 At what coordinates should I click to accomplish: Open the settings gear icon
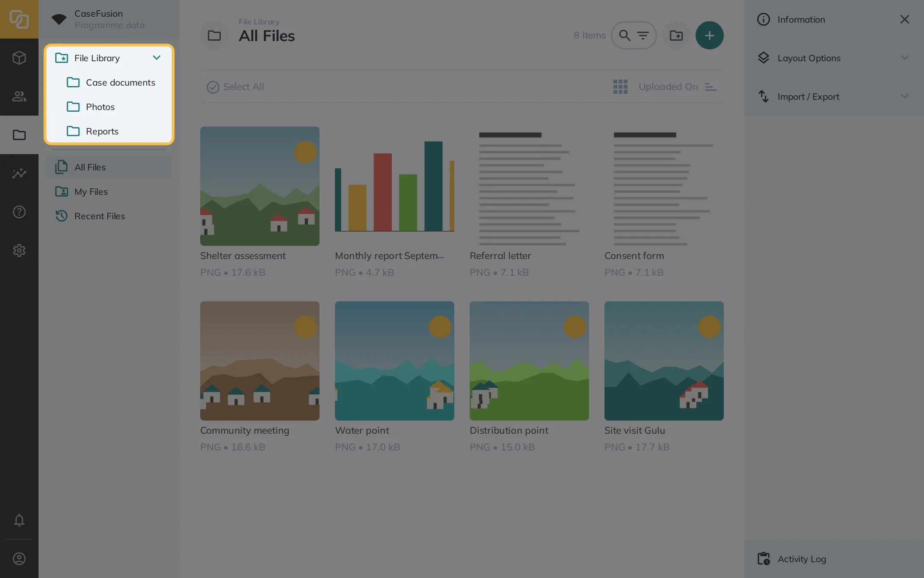[x=19, y=250]
